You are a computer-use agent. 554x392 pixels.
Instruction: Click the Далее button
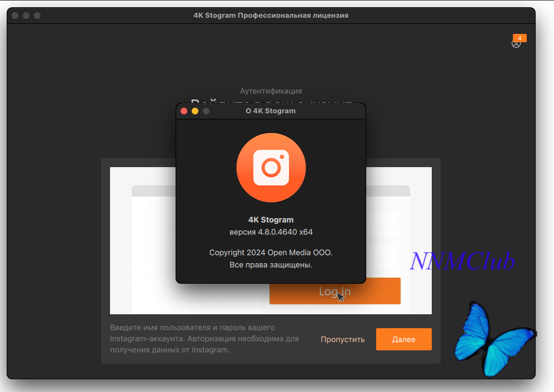404,339
